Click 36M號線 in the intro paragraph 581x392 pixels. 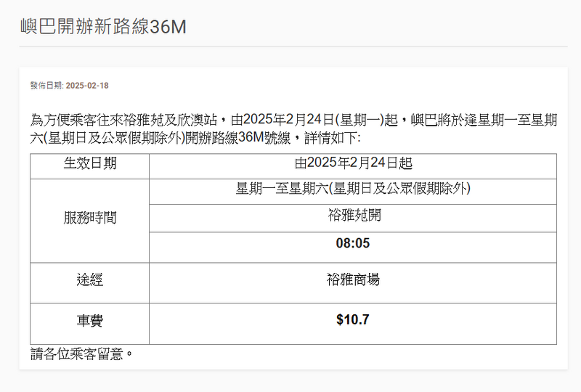(x=264, y=137)
